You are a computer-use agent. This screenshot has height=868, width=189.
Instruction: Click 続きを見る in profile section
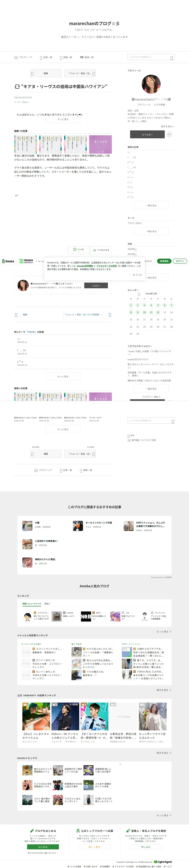pos(168,126)
